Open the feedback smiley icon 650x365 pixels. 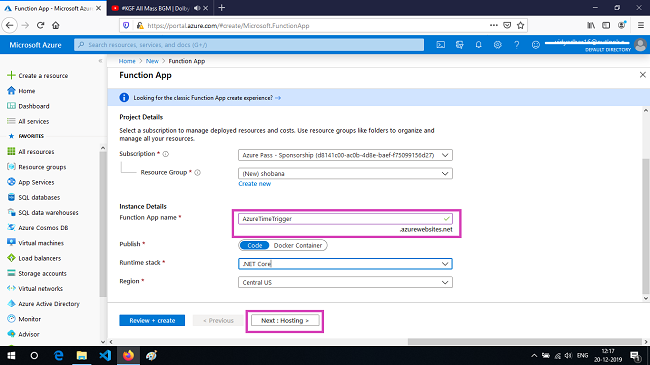[536, 45]
